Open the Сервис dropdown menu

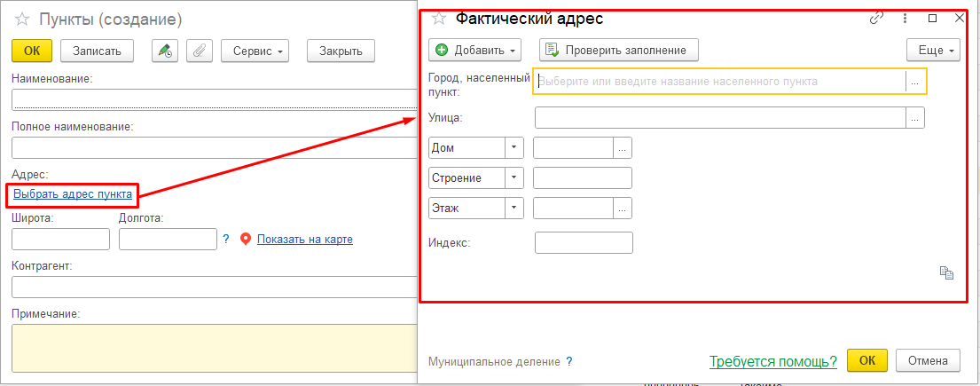[255, 51]
